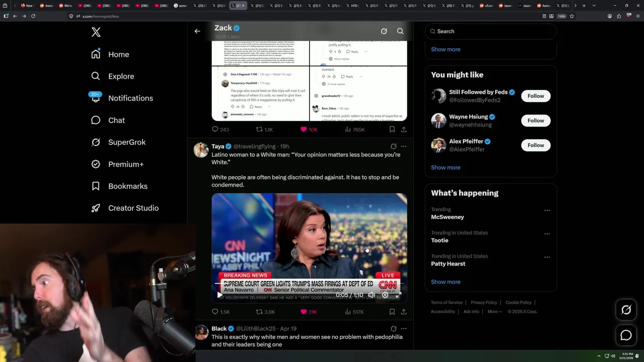Viewport: 644px width, 362px height.
Task: Open Creator Studio in the sidebar
Action: [124, 208]
